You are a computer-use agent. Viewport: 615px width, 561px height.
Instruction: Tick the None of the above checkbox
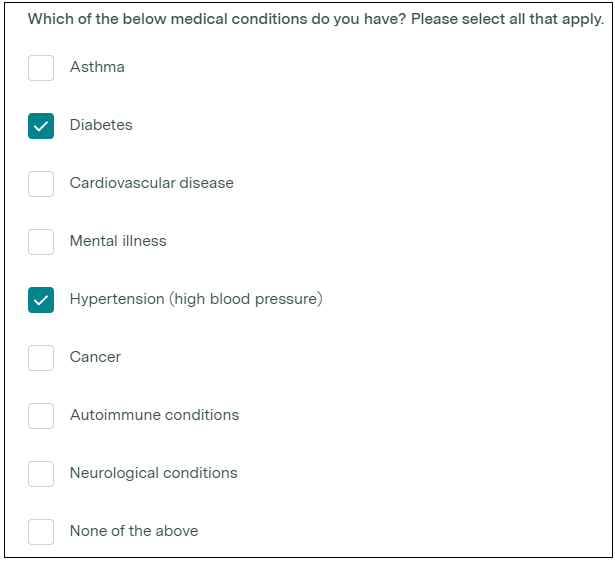click(41, 532)
